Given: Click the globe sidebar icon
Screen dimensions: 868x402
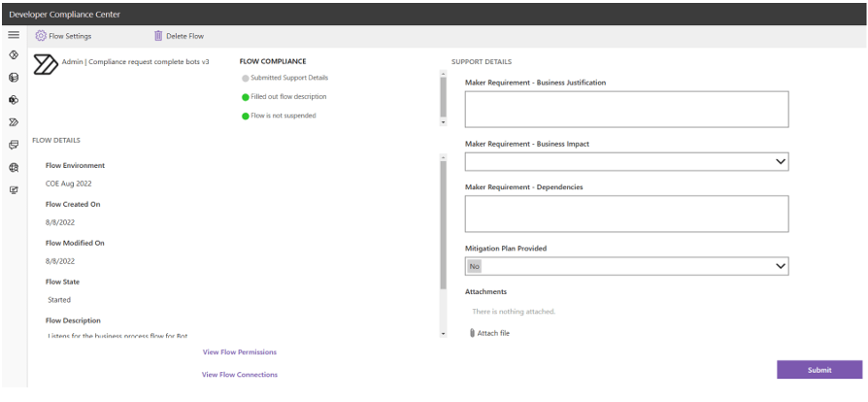Looking at the screenshot, I should pyautogui.click(x=14, y=167).
